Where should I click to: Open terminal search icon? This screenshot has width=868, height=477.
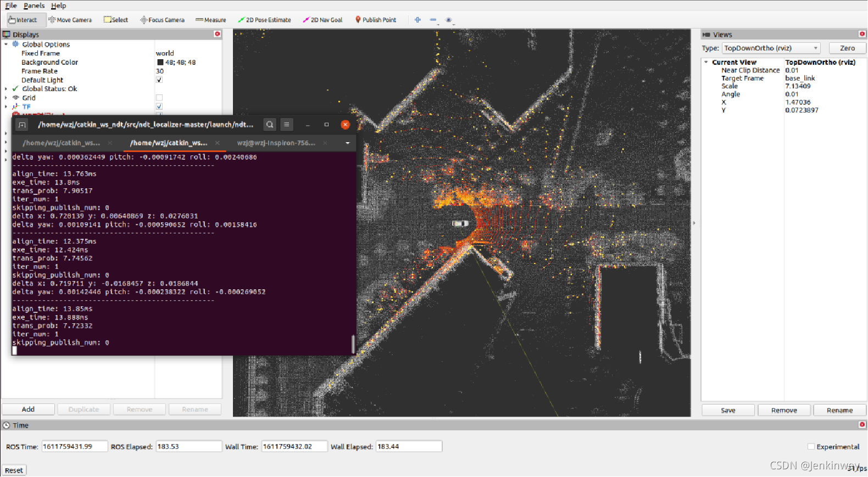270,125
